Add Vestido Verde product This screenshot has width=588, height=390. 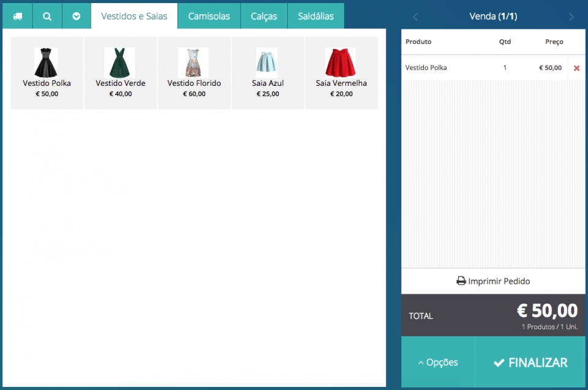tap(121, 73)
